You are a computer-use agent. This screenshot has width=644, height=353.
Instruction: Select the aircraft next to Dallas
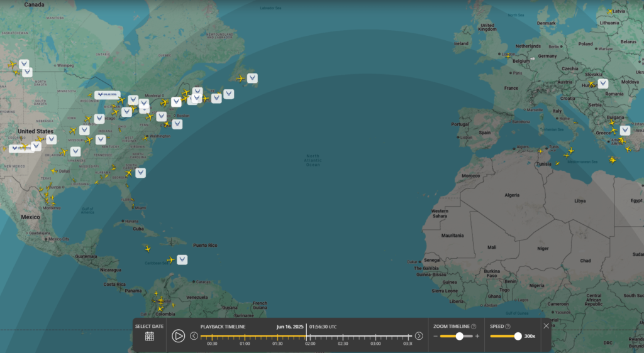point(54,171)
